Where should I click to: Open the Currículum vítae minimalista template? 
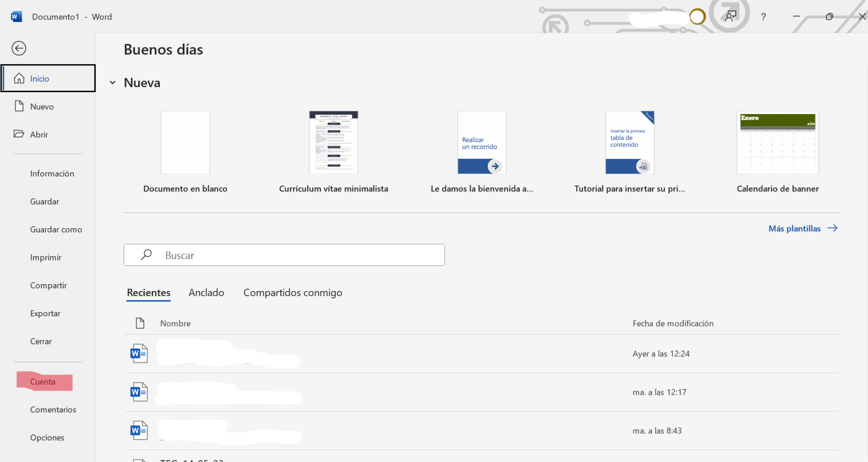(x=334, y=143)
